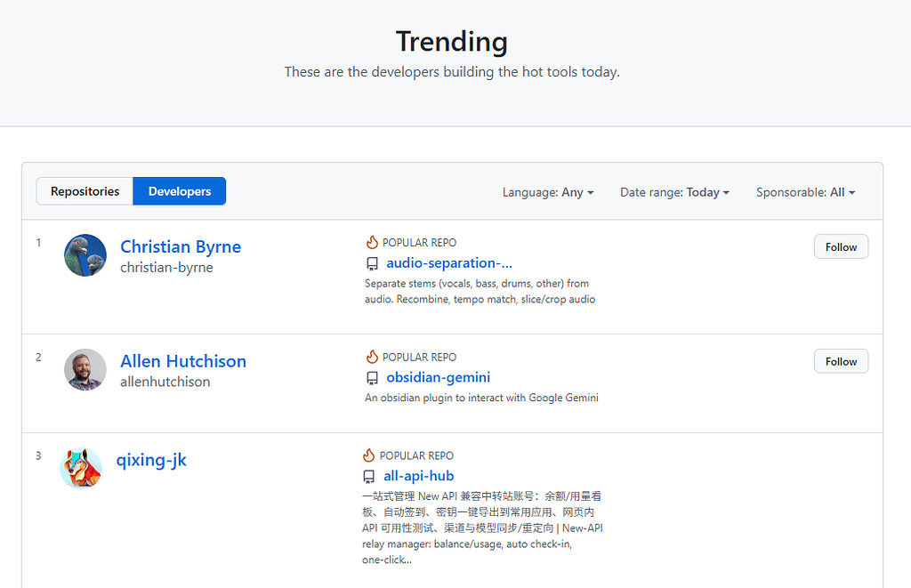Image resolution: width=911 pixels, height=588 pixels.
Task: Click the flame icon above all-api-hub
Action: [x=368, y=455]
